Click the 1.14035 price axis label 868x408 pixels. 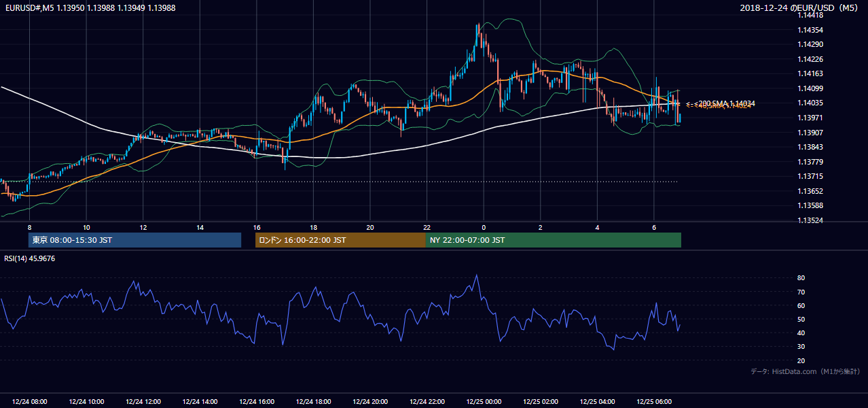[810, 103]
